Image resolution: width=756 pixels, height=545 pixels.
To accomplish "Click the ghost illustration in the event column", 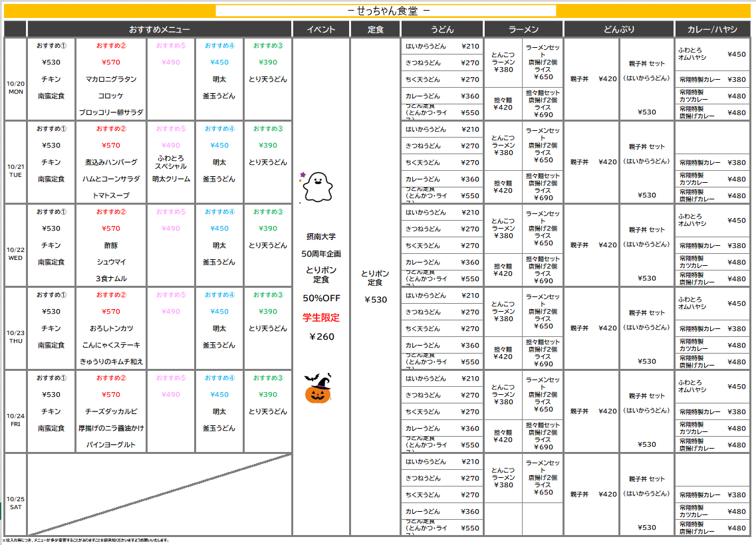I will [x=316, y=187].
